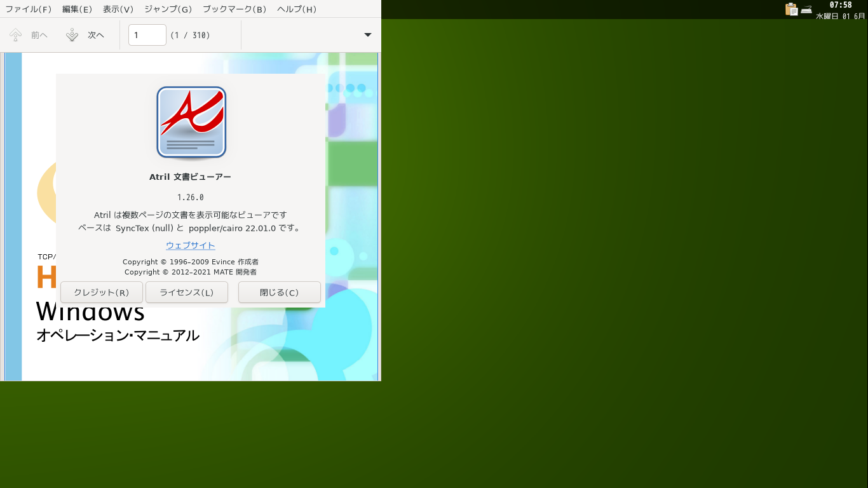Open the ブックマーク(B) menu
The image size is (868, 488).
pyautogui.click(x=234, y=10)
